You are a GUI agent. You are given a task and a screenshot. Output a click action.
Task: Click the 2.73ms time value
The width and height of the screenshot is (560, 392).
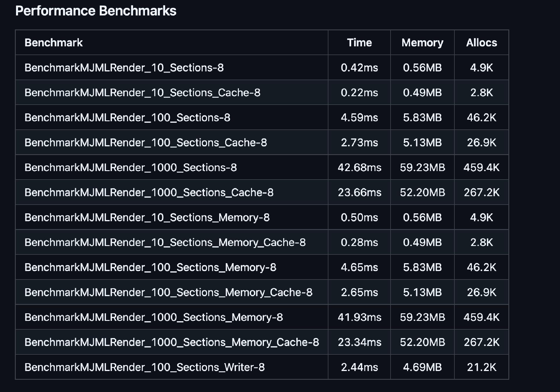(359, 143)
